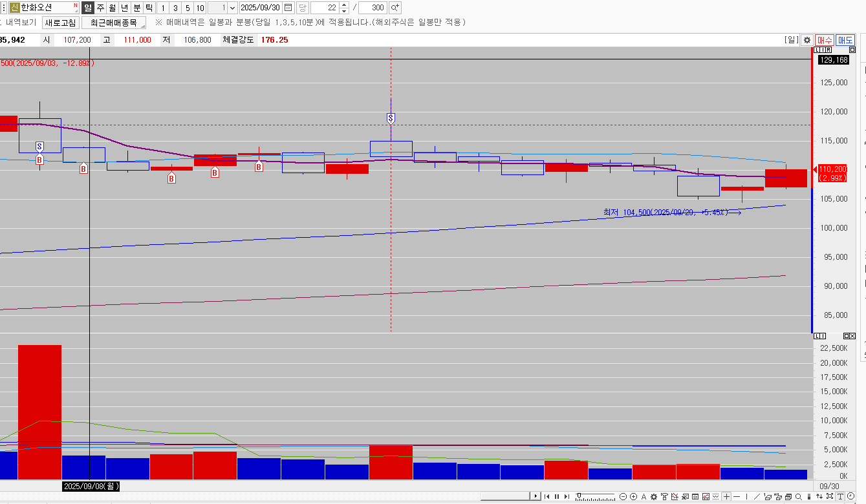The height and width of the screenshot is (504, 866).
Task: Toggle the 분 minute chart period
Action: click(136, 8)
